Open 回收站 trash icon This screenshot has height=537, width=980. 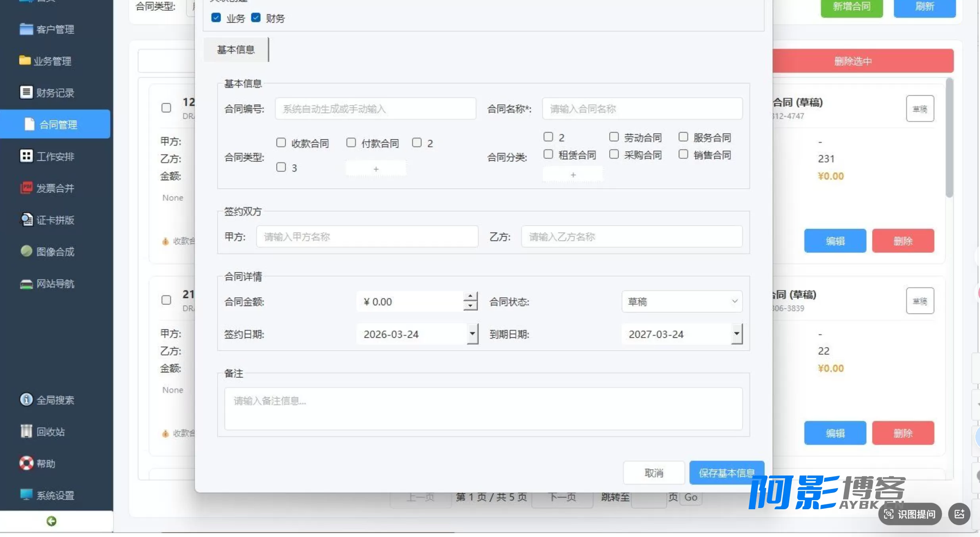click(26, 431)
